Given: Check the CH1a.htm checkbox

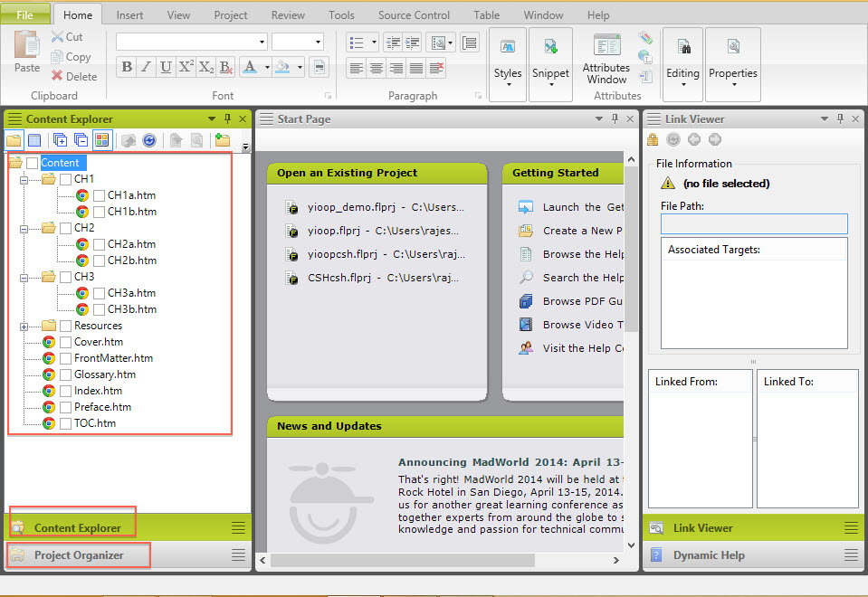Looking at the screenshot, I should 99,195.
